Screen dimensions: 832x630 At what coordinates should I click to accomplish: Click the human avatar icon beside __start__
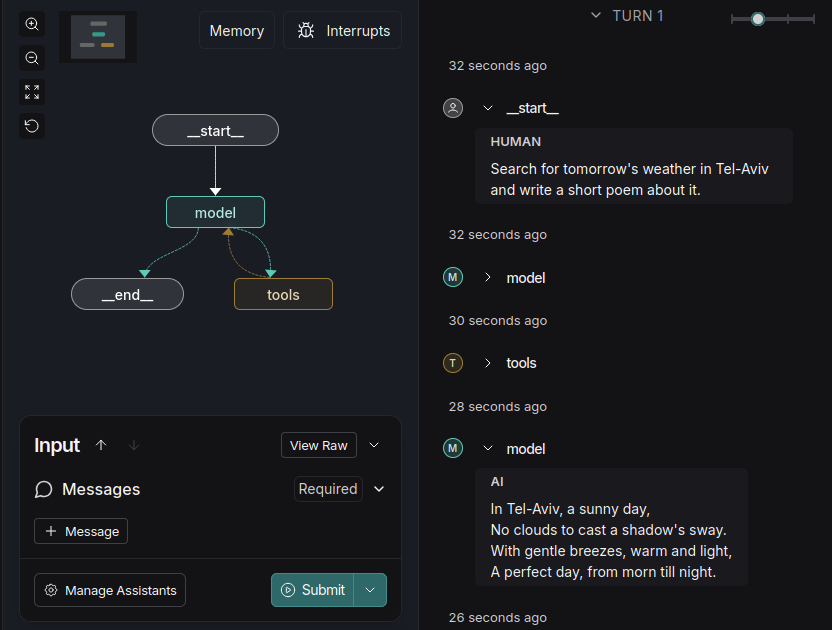pos(453,108)
